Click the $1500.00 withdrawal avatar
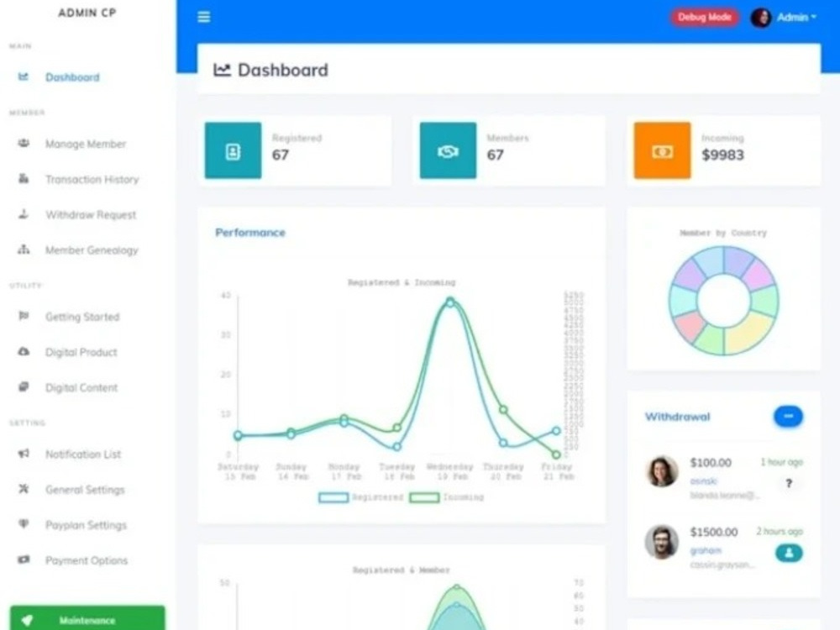The width and height of the screenshot is (840, 630). click(x=662, y=542)
